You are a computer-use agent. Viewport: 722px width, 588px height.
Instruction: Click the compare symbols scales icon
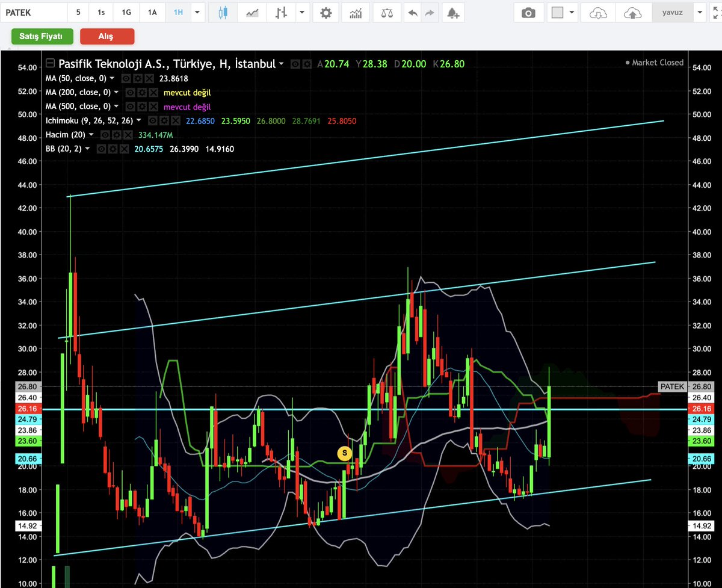click(387, 13)
